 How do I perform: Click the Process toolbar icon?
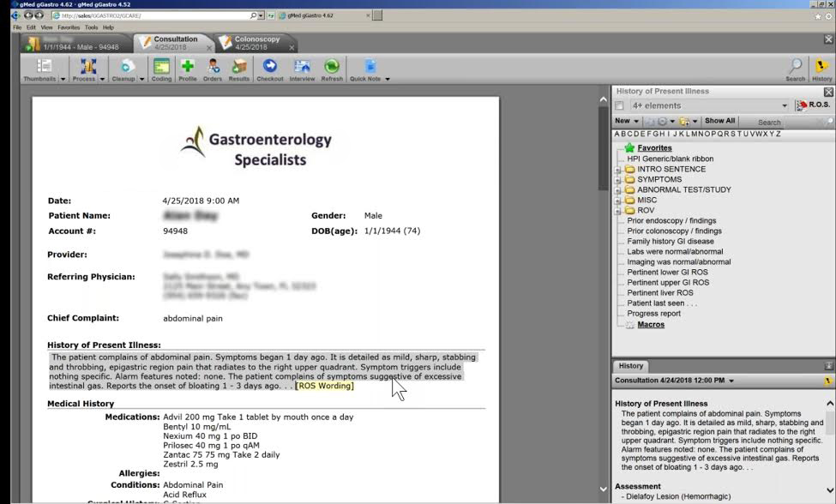[x=88, y=66]
